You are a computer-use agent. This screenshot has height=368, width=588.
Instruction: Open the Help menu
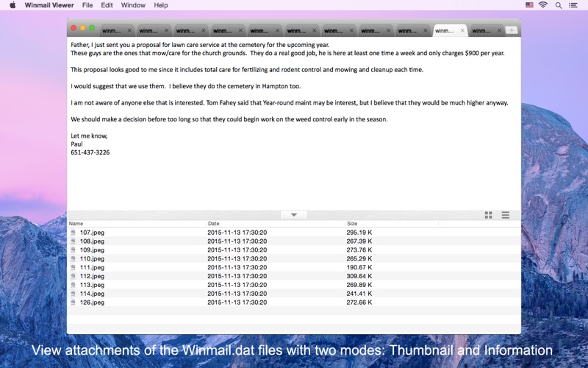[x=161, y=5]
